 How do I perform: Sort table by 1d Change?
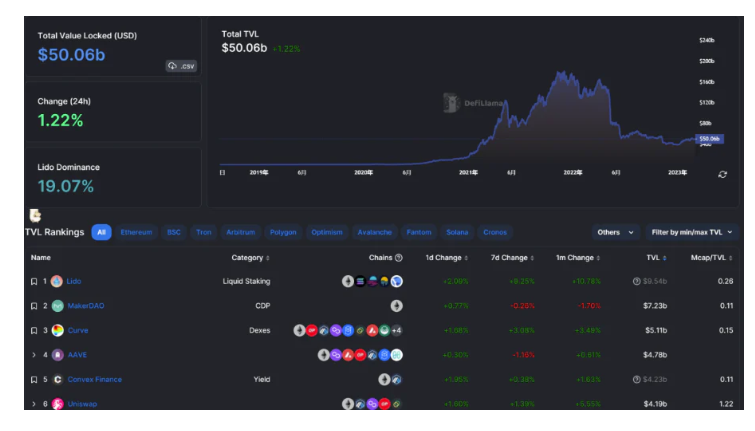click(446, 258)
